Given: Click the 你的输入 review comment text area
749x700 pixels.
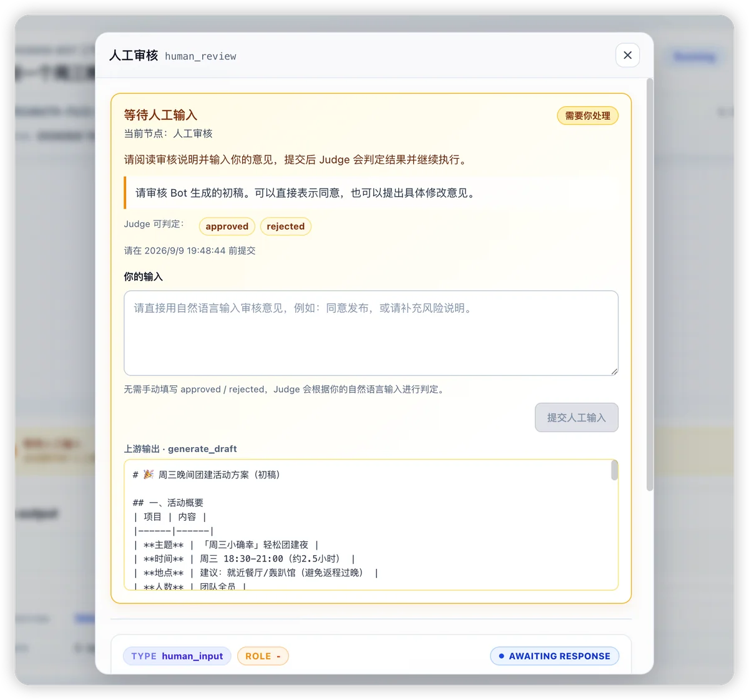Looking at the screenshot, I should pyautogui.click(x=371, y=333).
